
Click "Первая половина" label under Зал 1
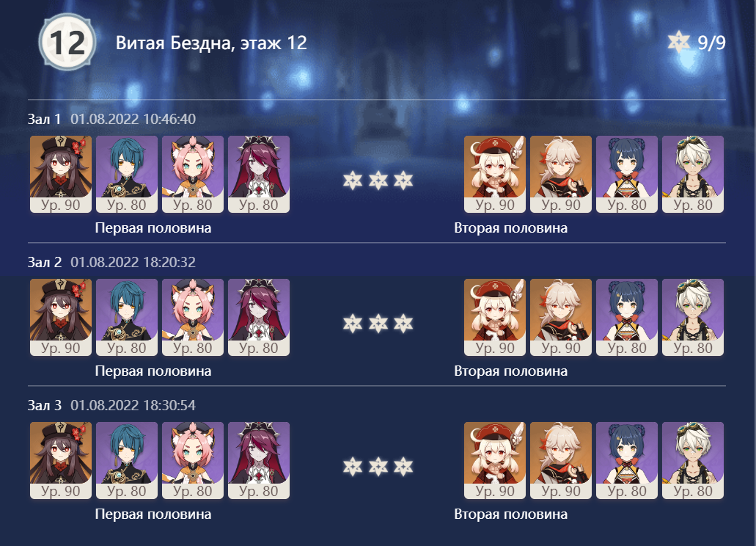(153, 228)
